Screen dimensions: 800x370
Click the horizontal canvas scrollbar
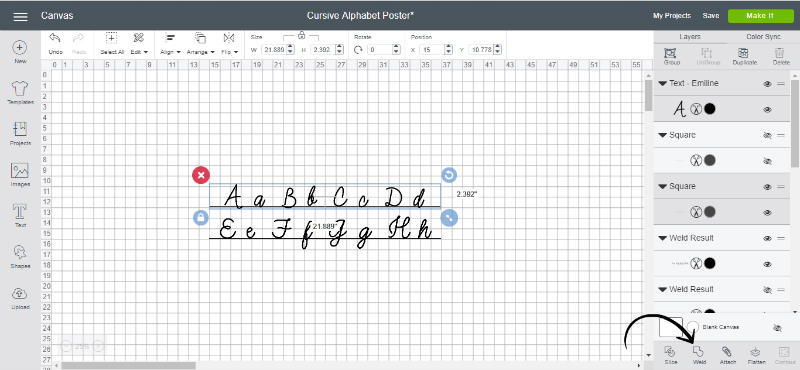click(x=128, y=365)
